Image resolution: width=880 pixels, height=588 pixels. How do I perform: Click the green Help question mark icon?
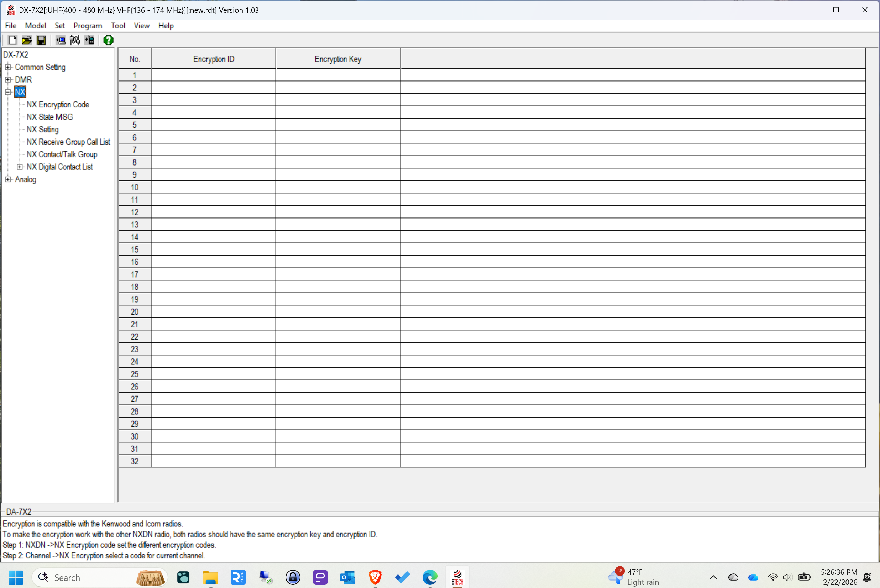coord(108,40)
